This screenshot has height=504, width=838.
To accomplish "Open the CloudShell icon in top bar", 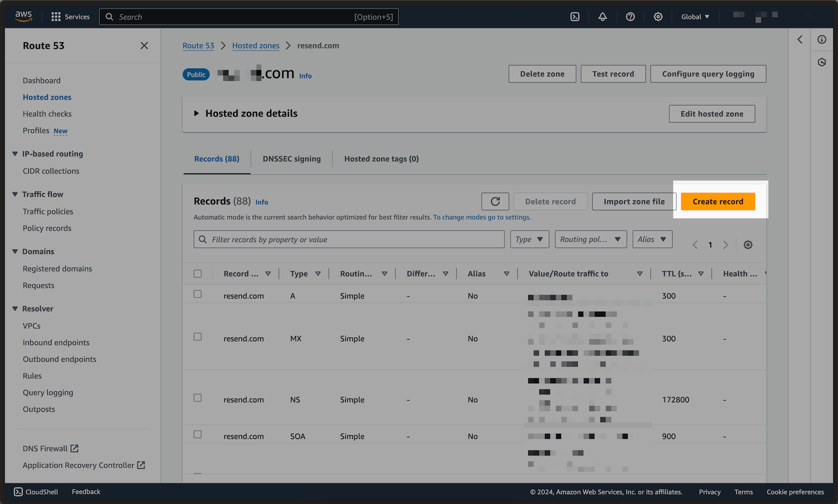I will coord(575,17).
